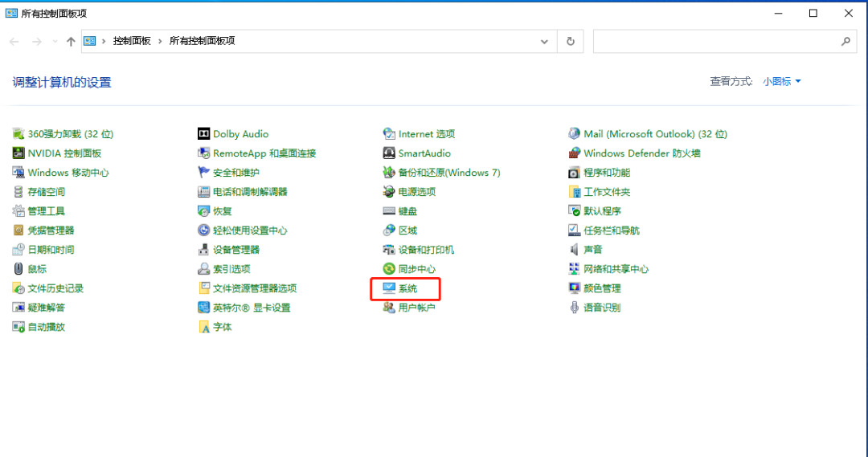
Task: Click the search magnifier icon
Action: [845, 42]
